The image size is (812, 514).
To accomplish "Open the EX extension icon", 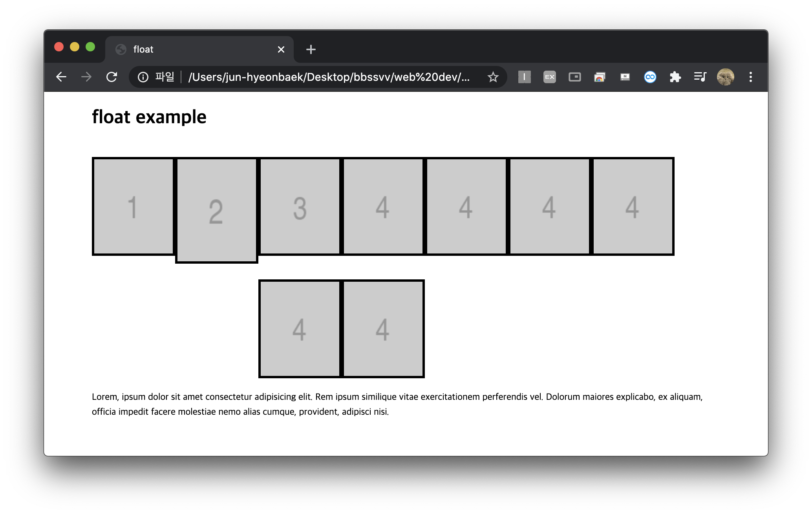I will [549, 77].
